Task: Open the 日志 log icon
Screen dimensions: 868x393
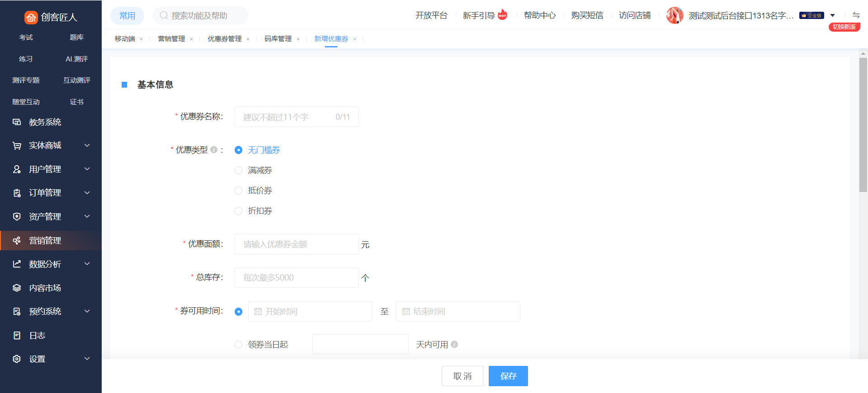Action: [x=17, y=335]
